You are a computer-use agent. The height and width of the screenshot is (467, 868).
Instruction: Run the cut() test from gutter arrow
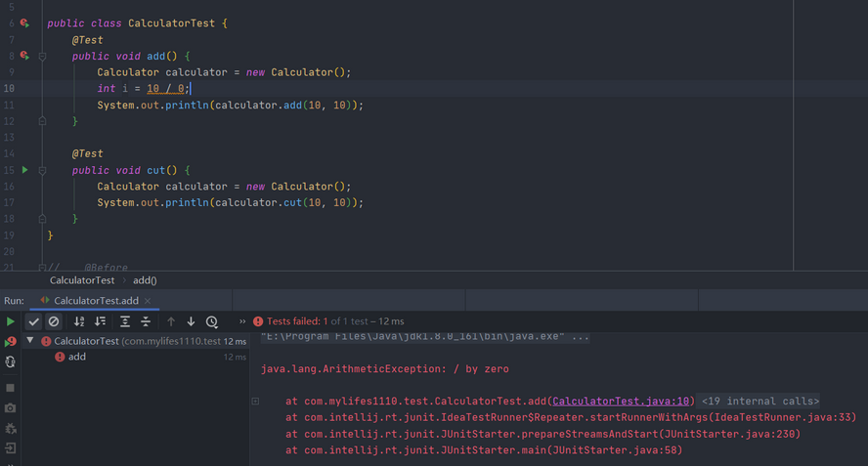click(24, 170)
